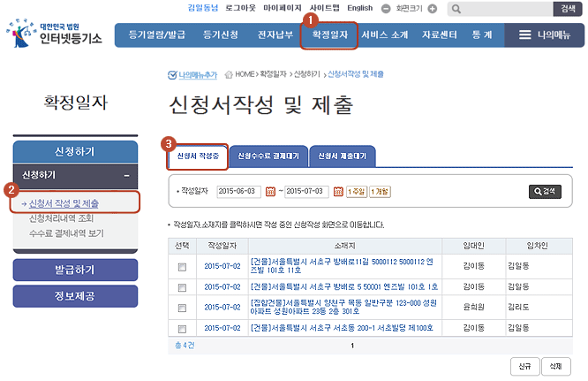Click page number 1 in the pagination
This screenshot has height=381, width=588.
point(352,346)
